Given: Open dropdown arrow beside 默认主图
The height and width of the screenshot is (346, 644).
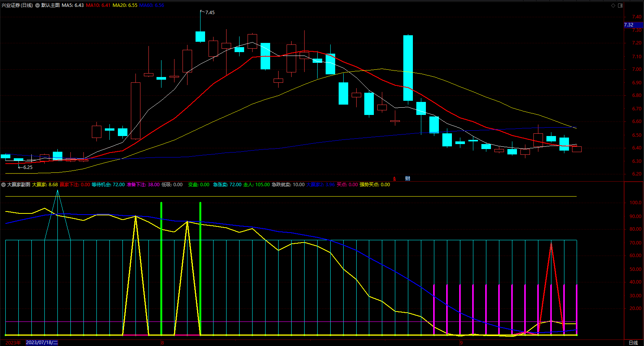Looking at the screenshot, I should 37,5.
